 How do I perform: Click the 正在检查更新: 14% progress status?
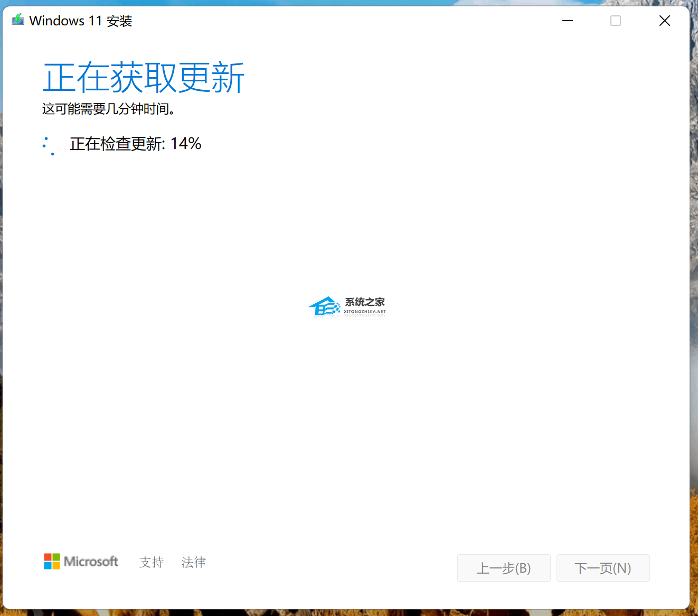[x=135, y=143]
